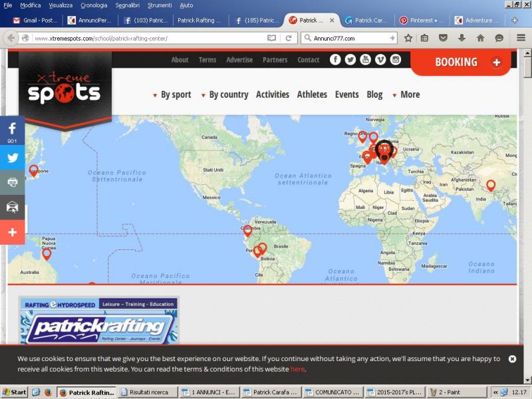Click the email share icon in sidebar

tap(12, 207)
